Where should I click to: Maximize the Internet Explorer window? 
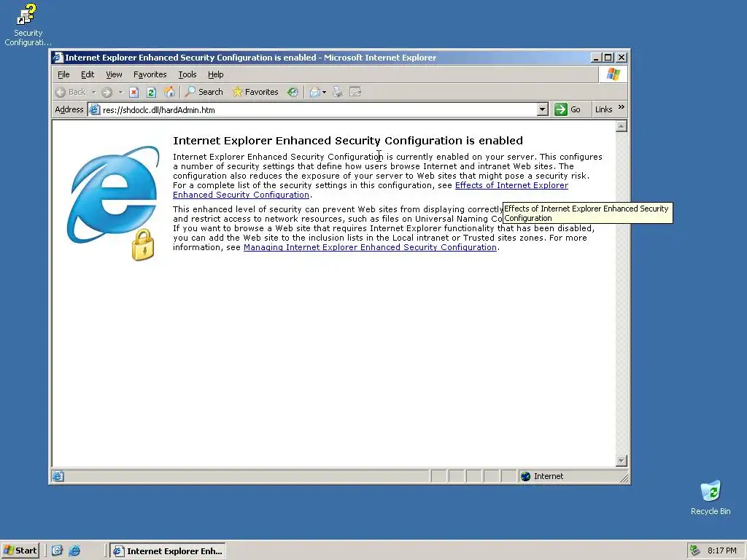[608, 58]
